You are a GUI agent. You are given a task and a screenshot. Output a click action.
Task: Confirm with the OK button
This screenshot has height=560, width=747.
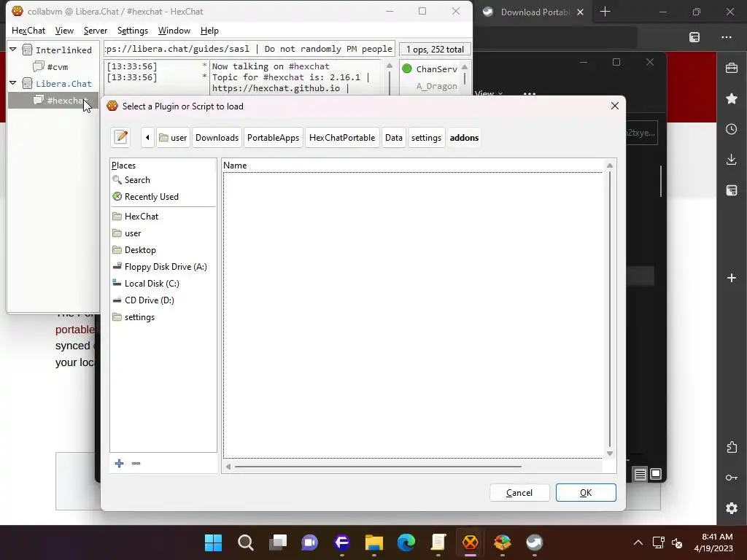pos(586,492)
